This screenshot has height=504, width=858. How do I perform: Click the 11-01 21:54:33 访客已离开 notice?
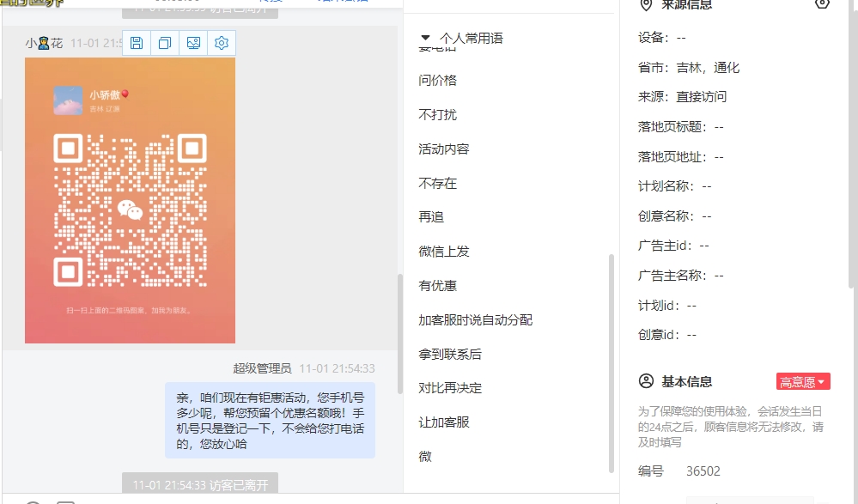point(200,485)
